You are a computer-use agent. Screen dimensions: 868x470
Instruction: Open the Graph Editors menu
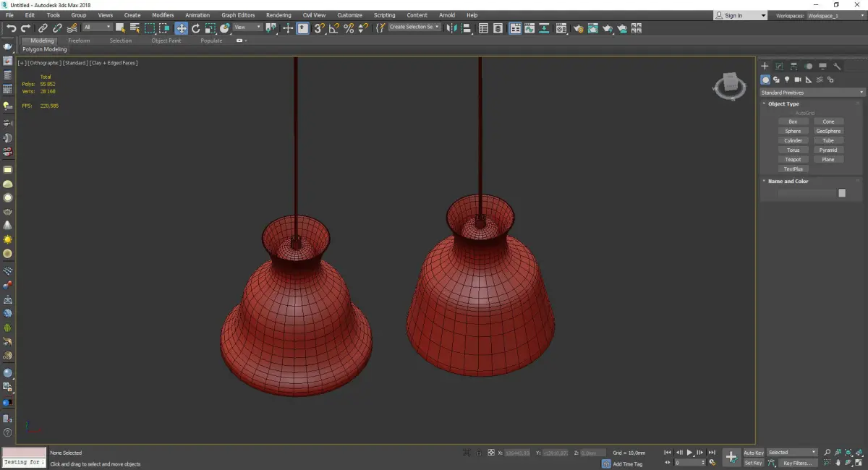tap(238, 15)
